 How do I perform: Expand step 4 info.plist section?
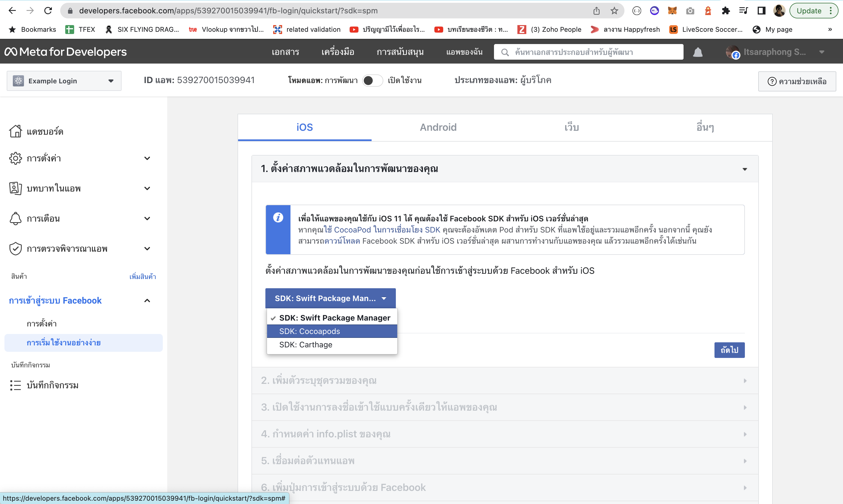[505, 434]
